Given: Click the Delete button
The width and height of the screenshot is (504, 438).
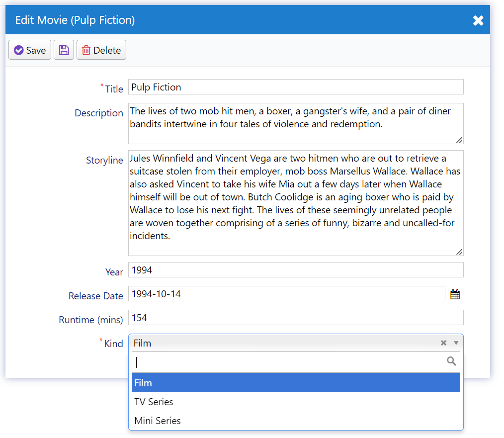Looking at the screenshot, I should (x=101, y=50).
